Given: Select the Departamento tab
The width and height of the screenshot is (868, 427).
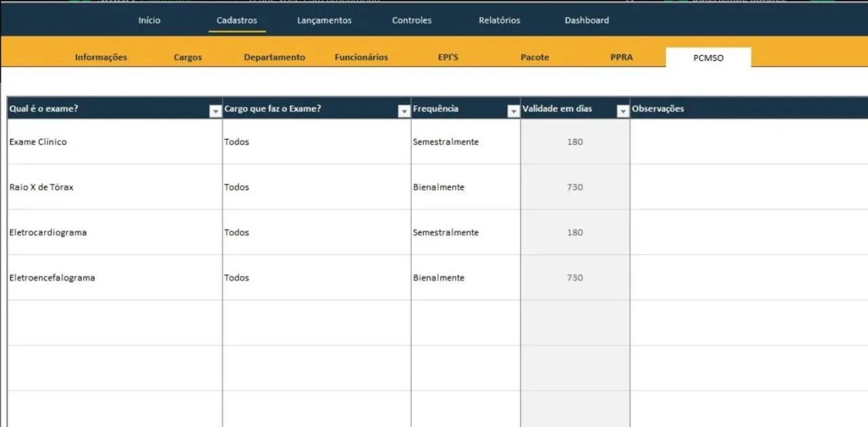Looking at the screenshot, I should [x=275, y=58].
